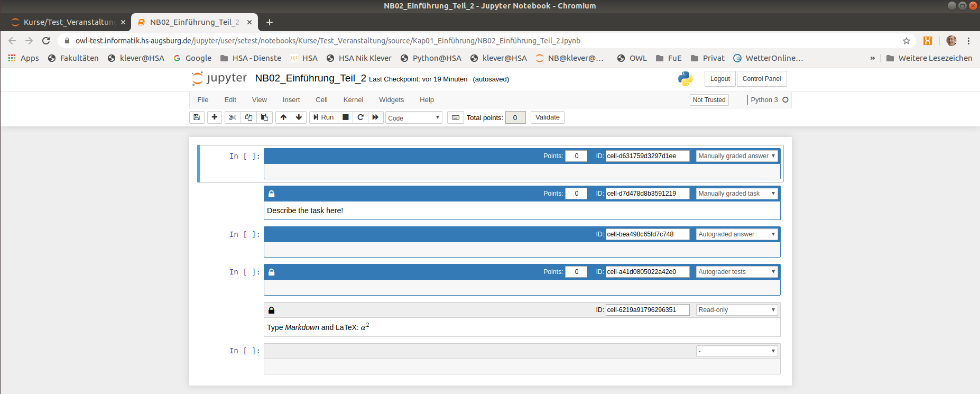This screenshot has height=394, width=980.
Task: Open a new browser tab
Action: tap(270, 22)
